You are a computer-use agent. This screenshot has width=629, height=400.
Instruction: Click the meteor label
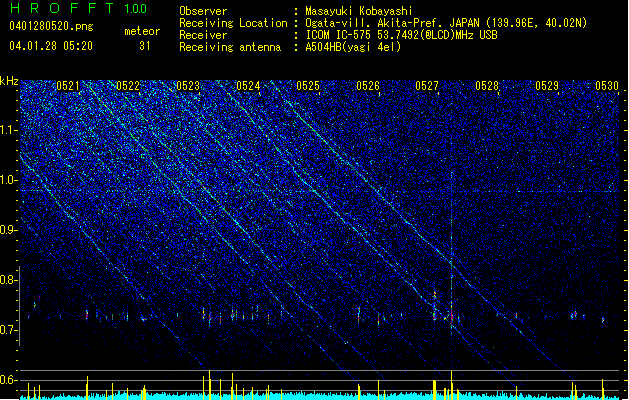point(142,31)
